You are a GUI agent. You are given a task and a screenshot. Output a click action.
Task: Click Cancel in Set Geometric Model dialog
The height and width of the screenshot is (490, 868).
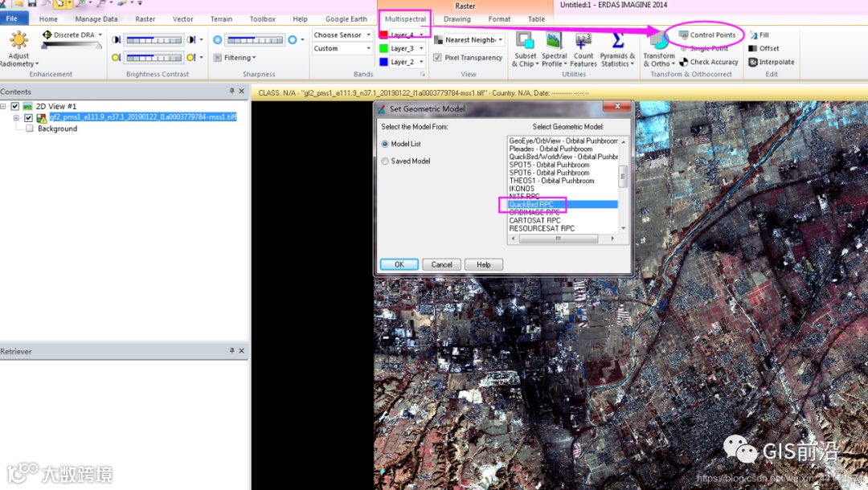442,264
